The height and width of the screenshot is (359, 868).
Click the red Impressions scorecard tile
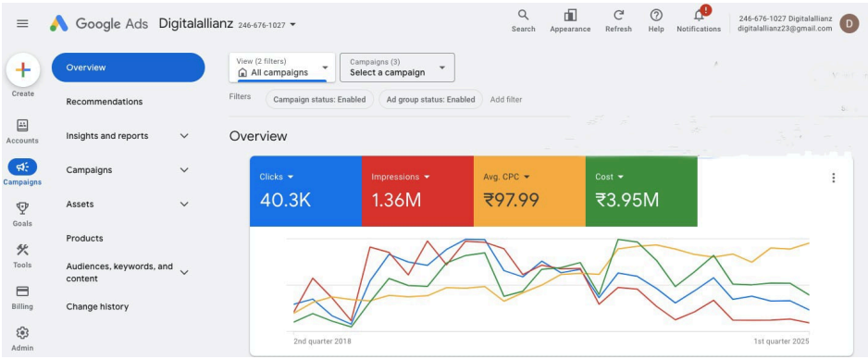(x=418, y=192)
